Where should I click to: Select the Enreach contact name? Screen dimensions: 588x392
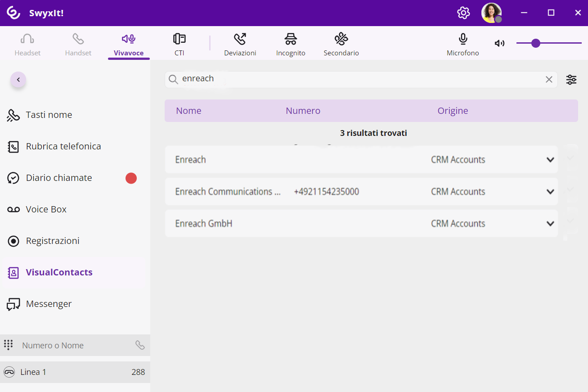click(x=191, y=160)
